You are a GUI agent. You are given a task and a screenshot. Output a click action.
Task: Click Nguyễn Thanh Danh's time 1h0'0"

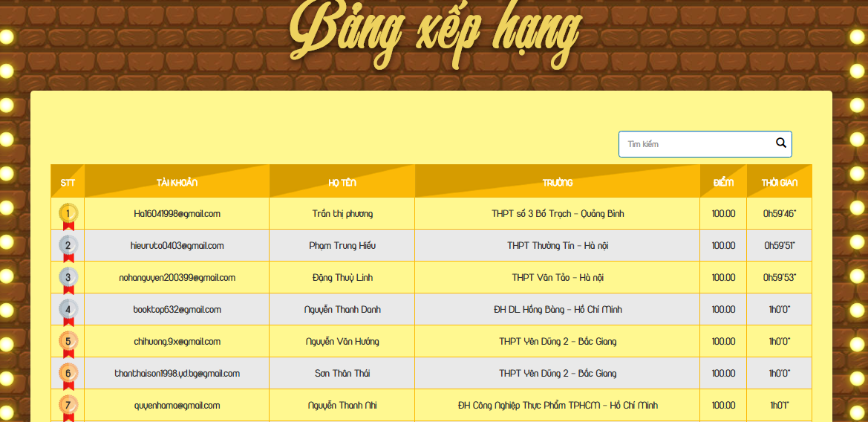click(780, 310)
